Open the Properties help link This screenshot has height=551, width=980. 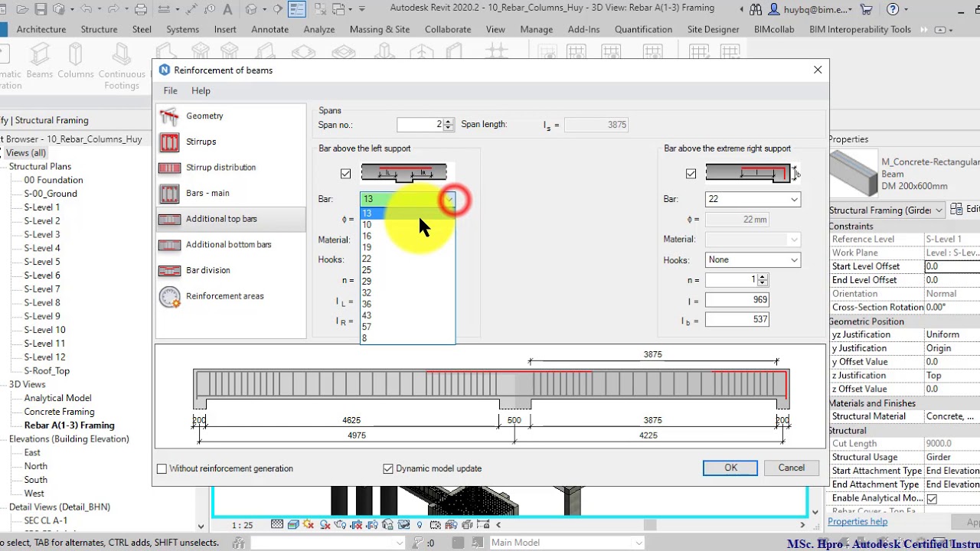point(857,522)
